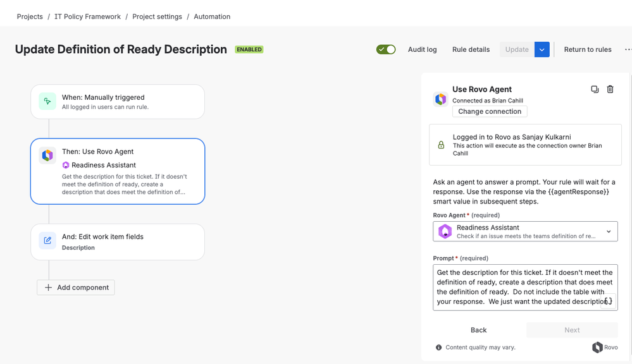Select the Then: Use Rovo Agent step
The width and height of the screenshot is (632, 364).
tap(118, 171)
